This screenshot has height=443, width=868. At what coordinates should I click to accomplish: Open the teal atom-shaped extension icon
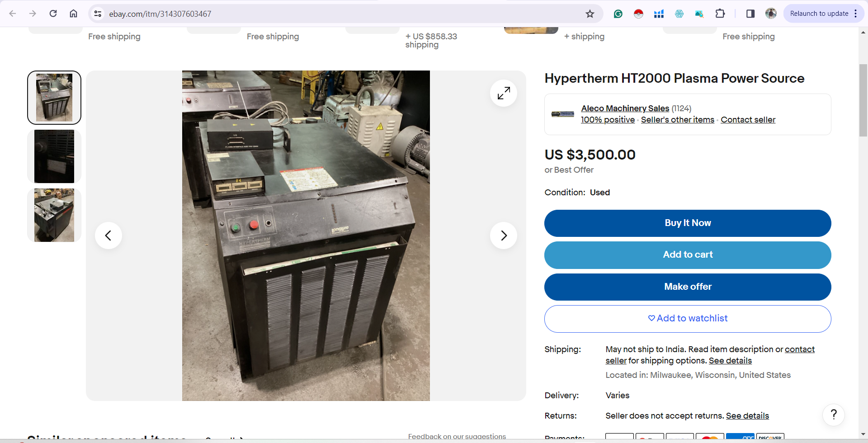(679, 14)
